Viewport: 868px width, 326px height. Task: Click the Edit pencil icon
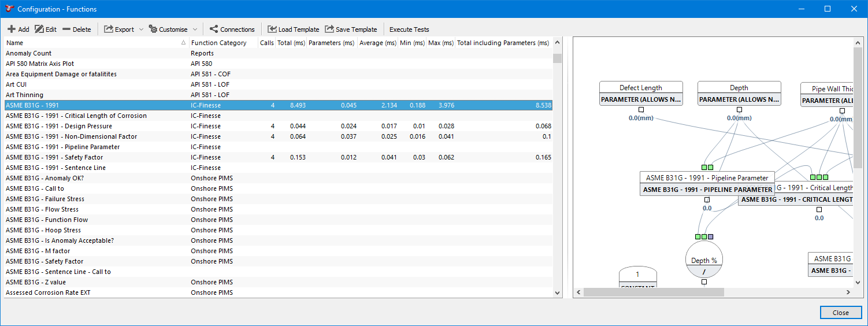coord(39,29)
